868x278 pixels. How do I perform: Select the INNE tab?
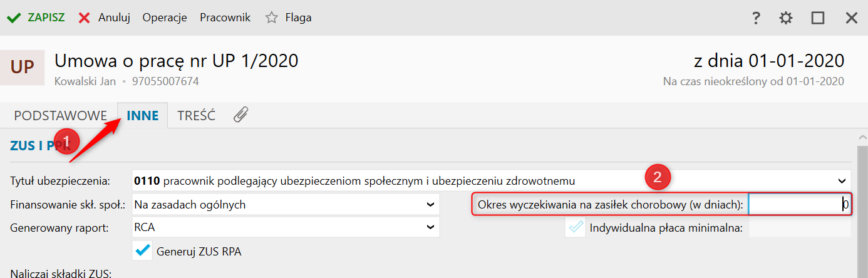[143, 115]
